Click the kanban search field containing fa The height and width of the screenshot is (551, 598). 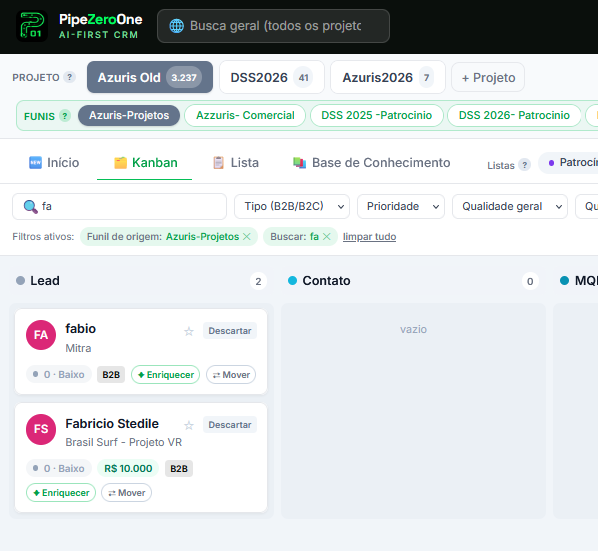(x=119, y=206)
